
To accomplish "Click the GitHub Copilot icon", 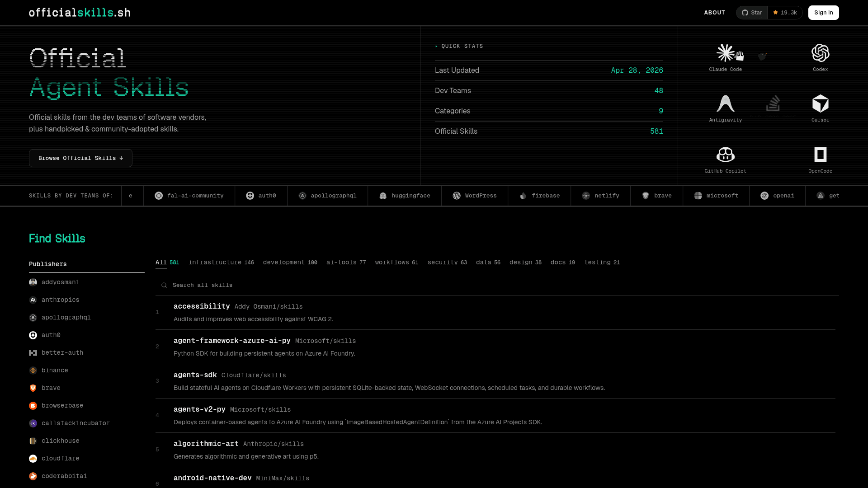I will (x=725, y=155).
